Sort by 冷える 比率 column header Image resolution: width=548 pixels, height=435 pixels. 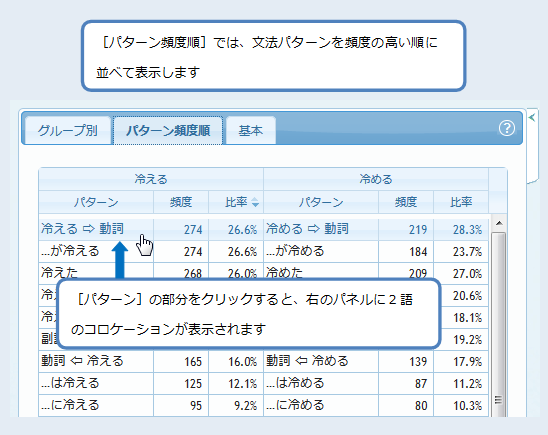(236, 202)
